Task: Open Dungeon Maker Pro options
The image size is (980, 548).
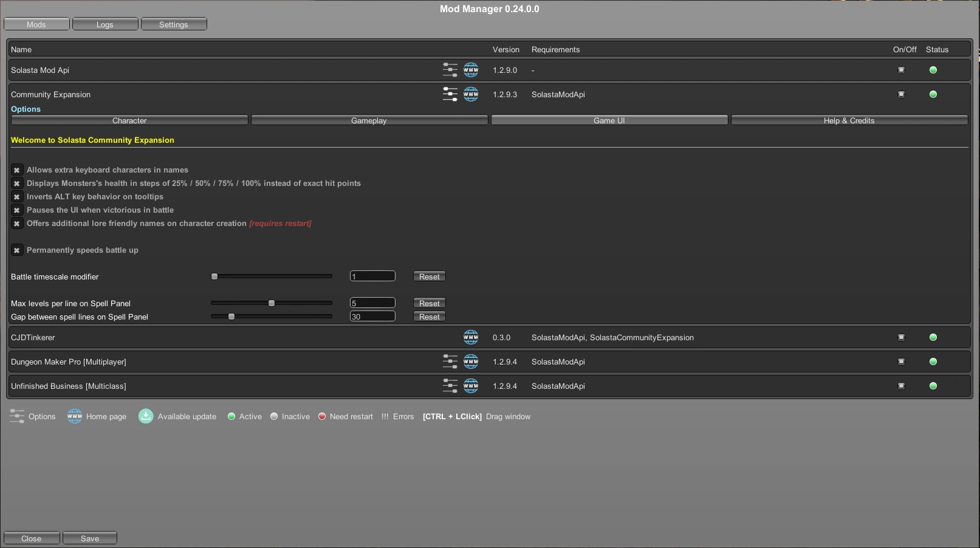Action: point(450,361)
